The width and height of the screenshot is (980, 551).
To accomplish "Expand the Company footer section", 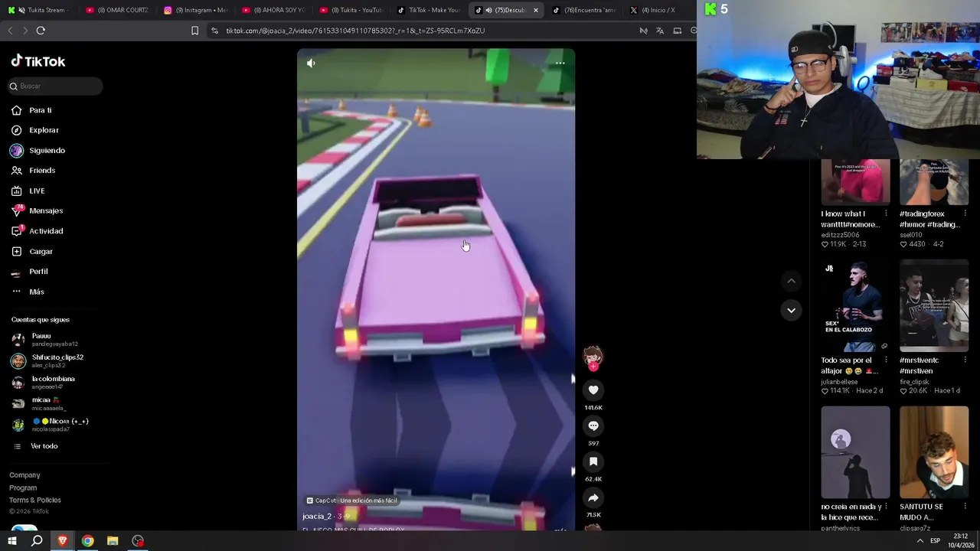I will coord(24,475).
